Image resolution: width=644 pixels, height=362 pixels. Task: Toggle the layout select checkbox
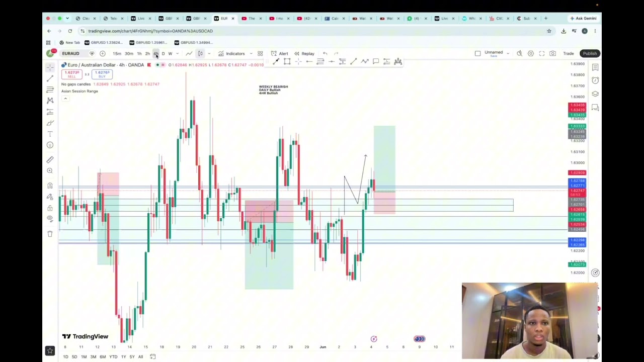[477, 53]
